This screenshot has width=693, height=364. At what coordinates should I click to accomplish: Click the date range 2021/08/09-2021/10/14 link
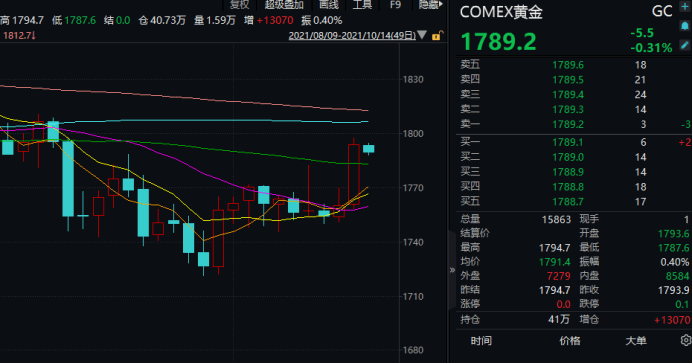click(352, 35)
